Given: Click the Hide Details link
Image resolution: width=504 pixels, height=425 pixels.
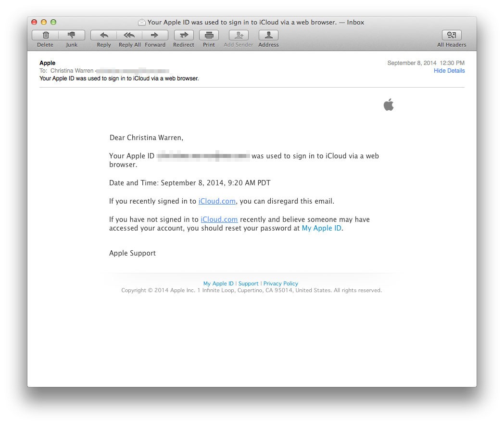Looking at the screenshot, I should (x=449, y=71).
